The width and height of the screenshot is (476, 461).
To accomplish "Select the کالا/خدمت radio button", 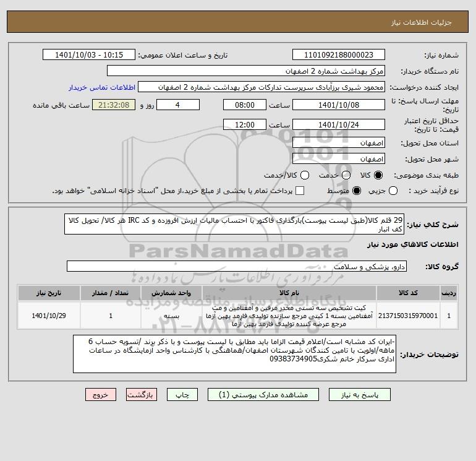I will point(305,175).
